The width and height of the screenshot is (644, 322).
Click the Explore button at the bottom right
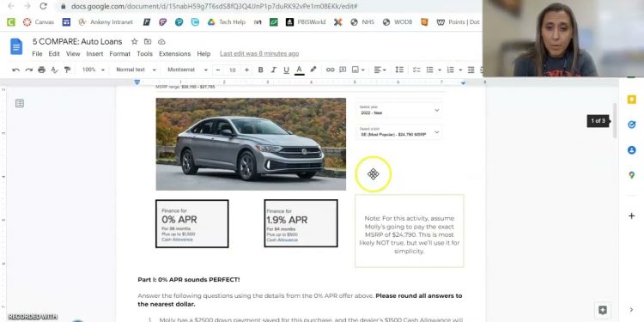click(602, 310)
